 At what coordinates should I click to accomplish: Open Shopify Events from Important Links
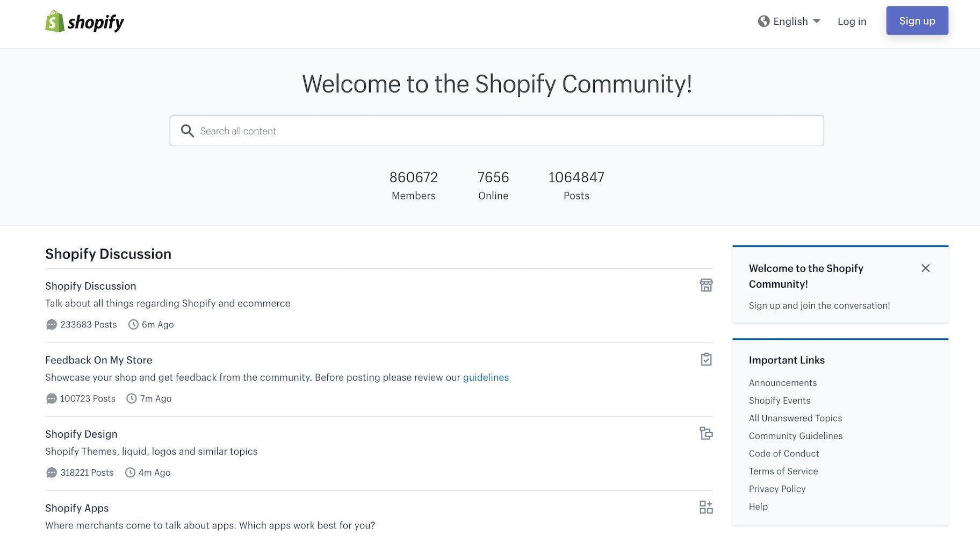click(x=779, y=400)
